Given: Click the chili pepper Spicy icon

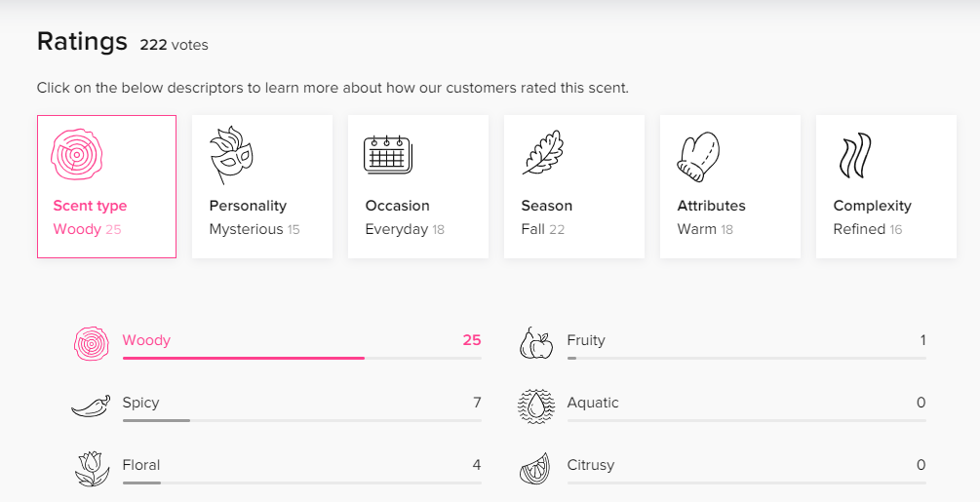Looking at the screenshot, I should point(92,405).
